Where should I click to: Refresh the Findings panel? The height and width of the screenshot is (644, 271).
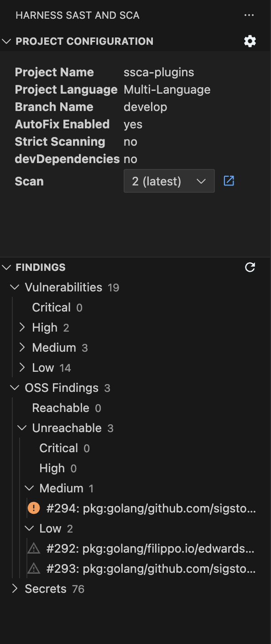coord(250,267)
